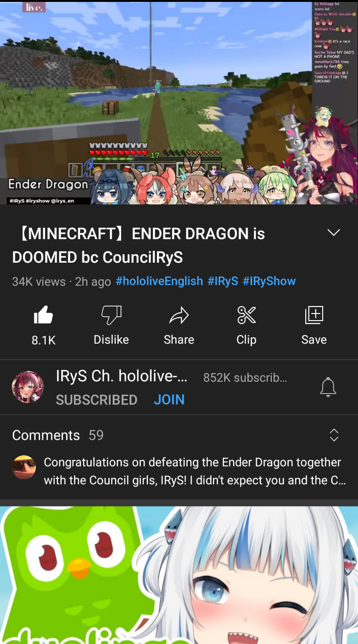Open the top comment about Ender Dragon
The image size is (358, 644).
195,471
